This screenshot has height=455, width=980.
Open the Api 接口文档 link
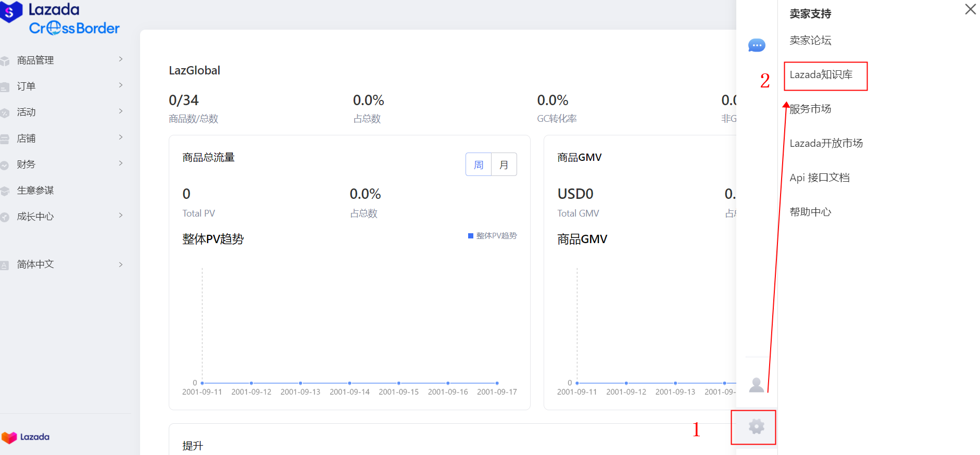click(x=820, y=178)
